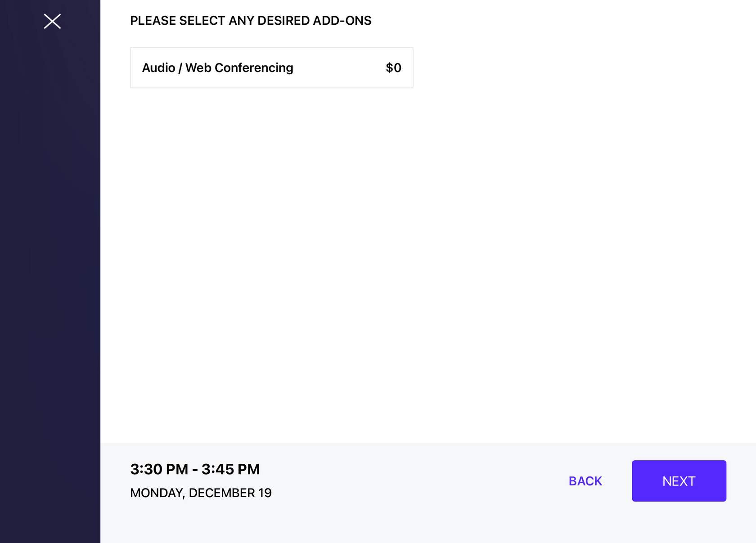Click the word Conferencing in the add-on label
756x543 pixels.
254,67
